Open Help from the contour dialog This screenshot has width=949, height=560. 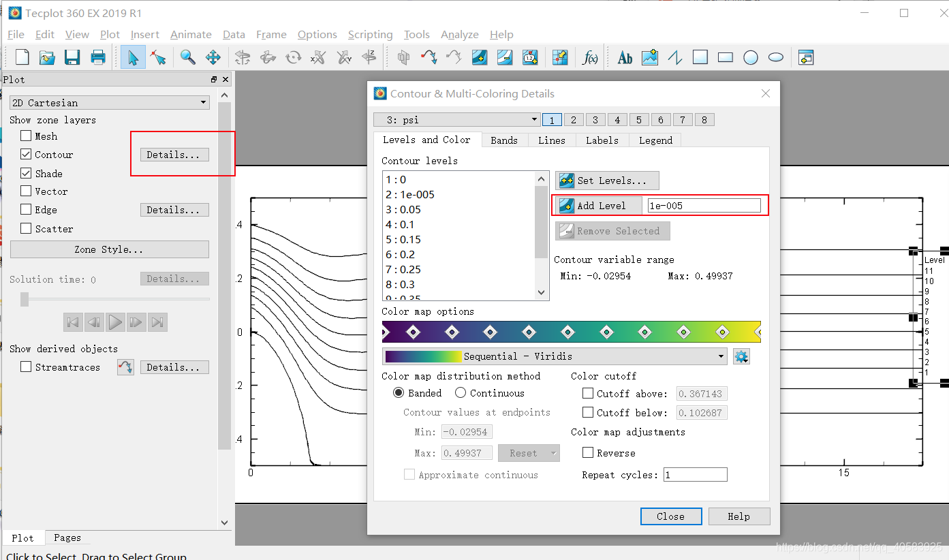click(x=739, y=516)
